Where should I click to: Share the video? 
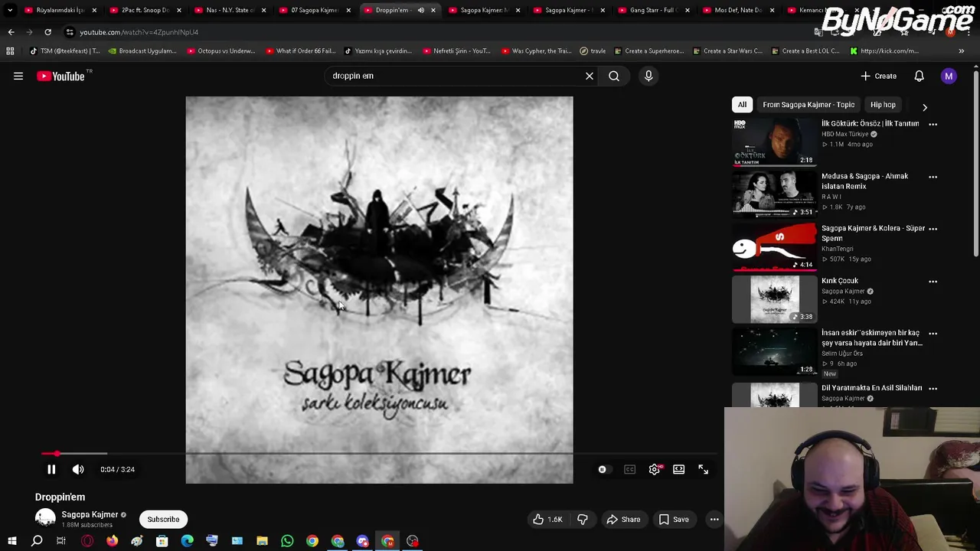point(623,520)
